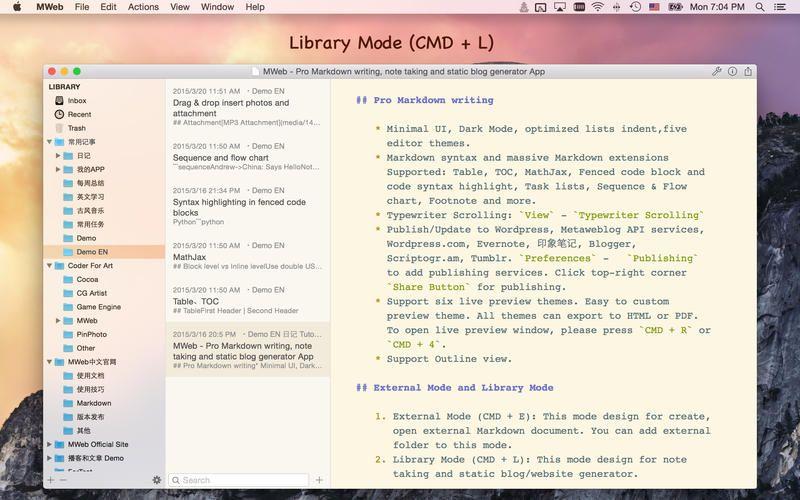The height and width of the screenshot is (500, 800).
Task: Expand the MWeb Official Site category
Action: tap(49, 444)
